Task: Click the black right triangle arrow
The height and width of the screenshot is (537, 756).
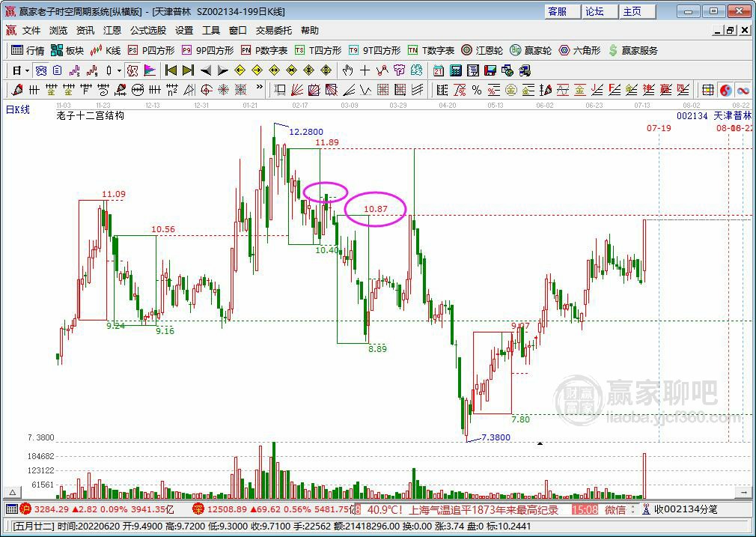Action: (x=222, y=71)
